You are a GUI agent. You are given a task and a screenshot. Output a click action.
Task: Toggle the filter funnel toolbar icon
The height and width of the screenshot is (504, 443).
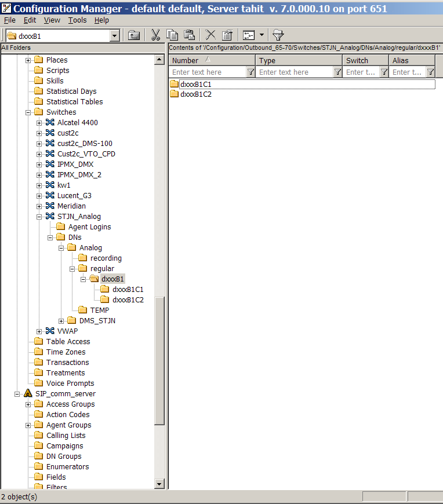point(278,35)
